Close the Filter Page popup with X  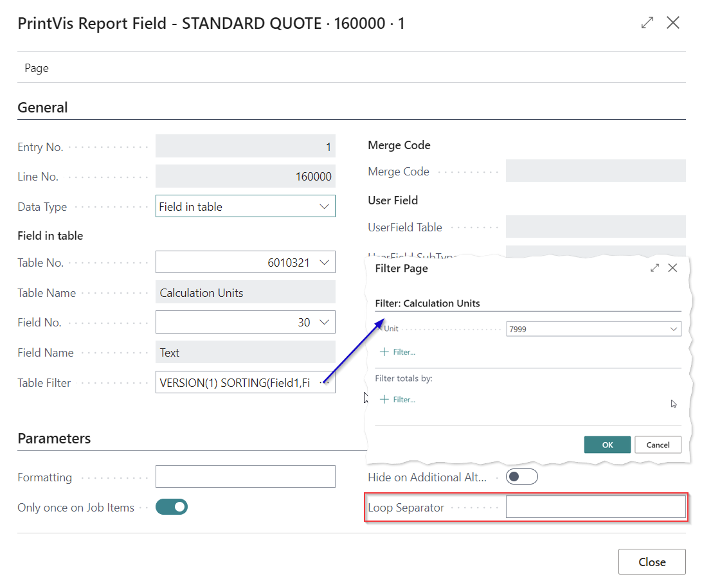[x=672, y=268]
